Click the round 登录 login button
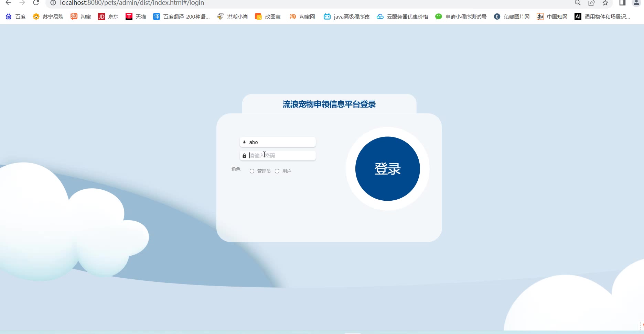The height and width of the screenshot is (334, 644). tap(387, 169)
